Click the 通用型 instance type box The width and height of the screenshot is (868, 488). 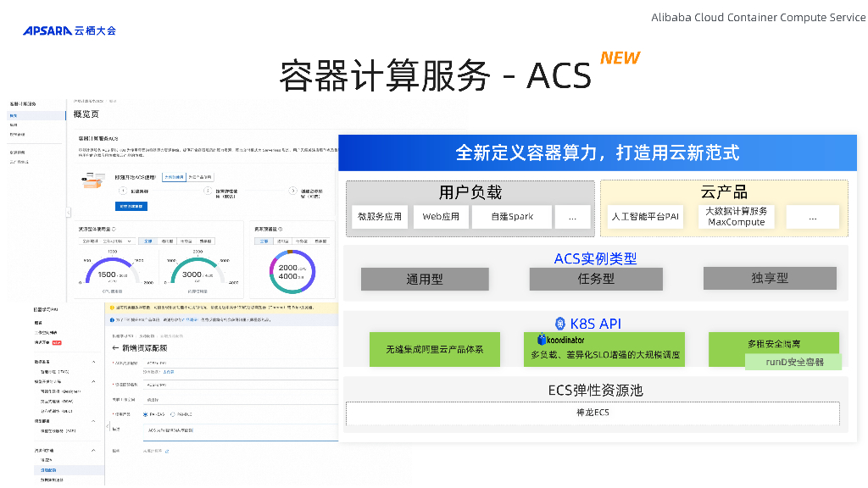425,279
